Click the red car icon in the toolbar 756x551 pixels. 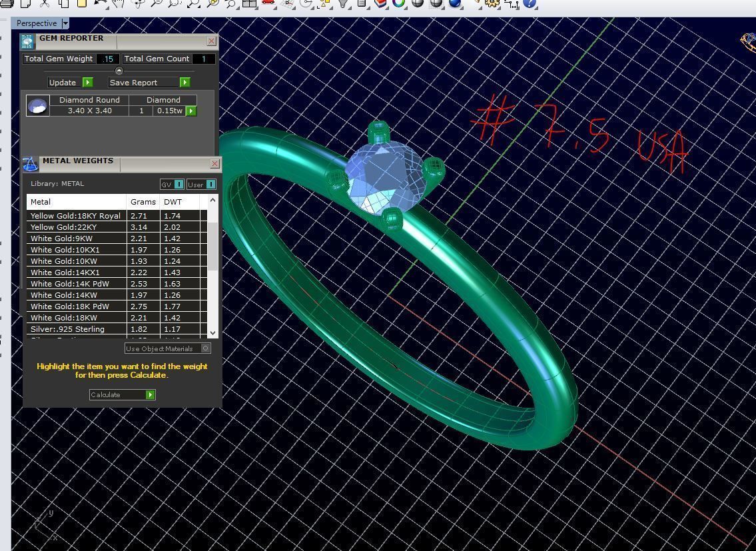click(x=268, y=3)
